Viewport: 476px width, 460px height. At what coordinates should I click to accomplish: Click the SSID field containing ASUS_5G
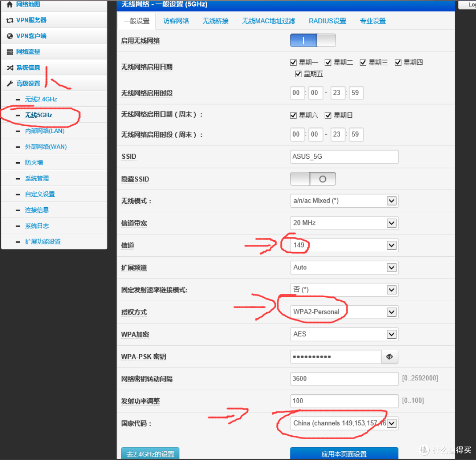pyautogui.click(x=344, y=157)
